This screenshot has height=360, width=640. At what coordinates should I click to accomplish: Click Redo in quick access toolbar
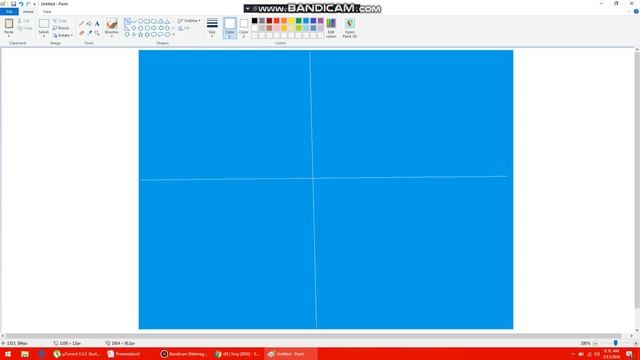(x=28, y=4)
